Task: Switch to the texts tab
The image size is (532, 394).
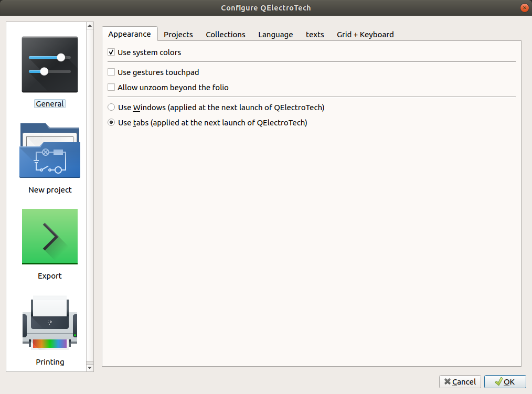Action: (x=314, y=34)
